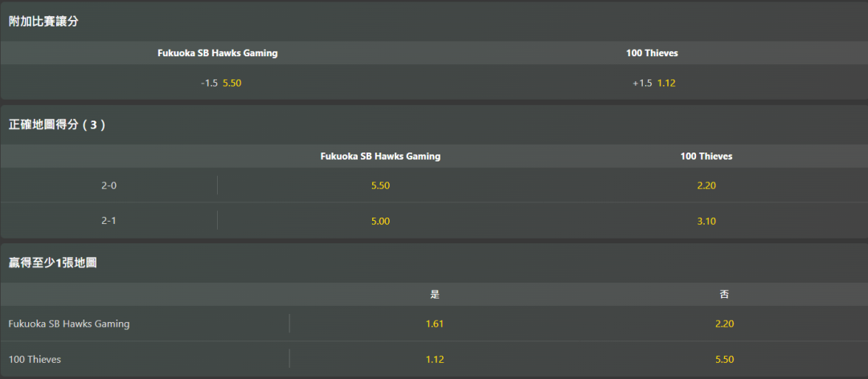Pick 100 Thieves 2-0 correct score odds 2.20
This screenshot has width=868, height=379.
706,185
